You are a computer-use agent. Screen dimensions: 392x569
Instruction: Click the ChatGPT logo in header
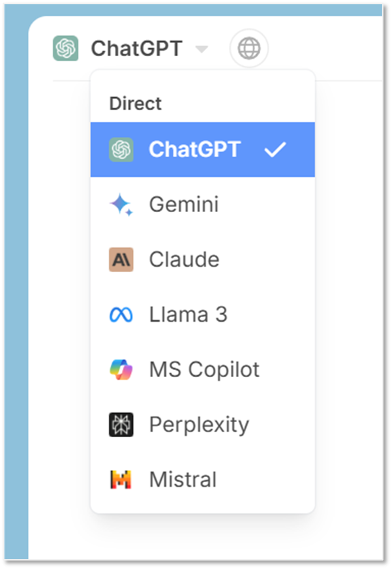pyautogui.click(x=66, y=48)
